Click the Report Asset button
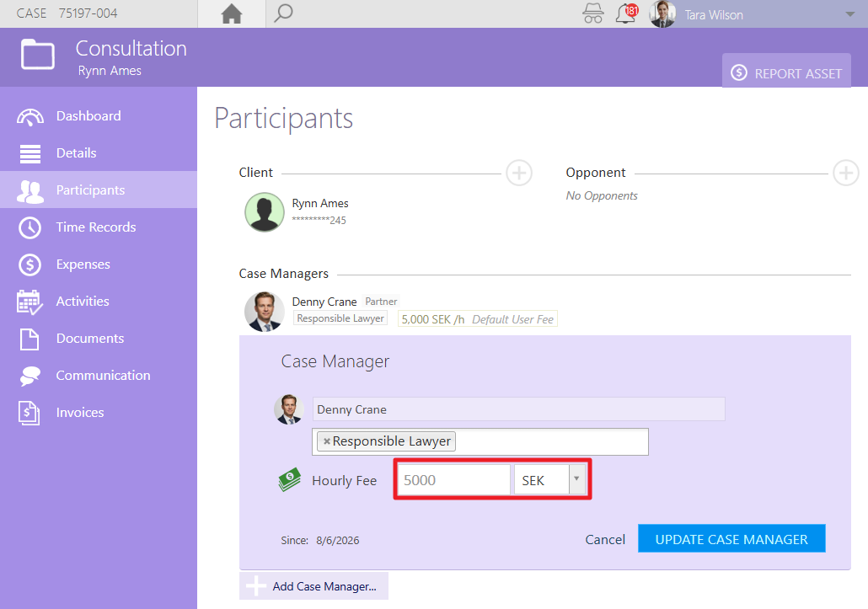 786,71
